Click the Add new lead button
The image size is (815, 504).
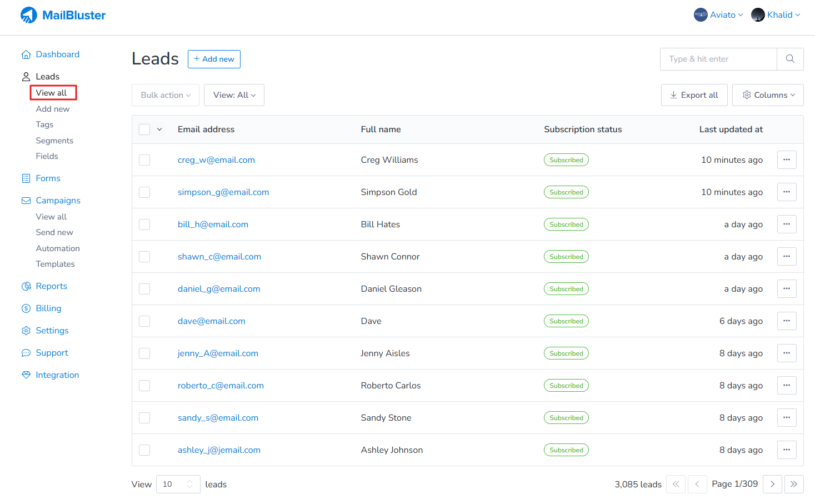(214, 59)
